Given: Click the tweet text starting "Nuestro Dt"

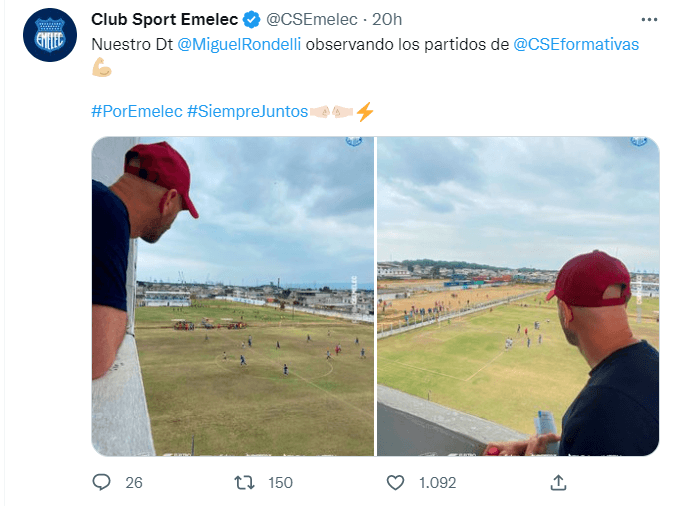Looking at the screenshot, I should [x=132, y=44].
